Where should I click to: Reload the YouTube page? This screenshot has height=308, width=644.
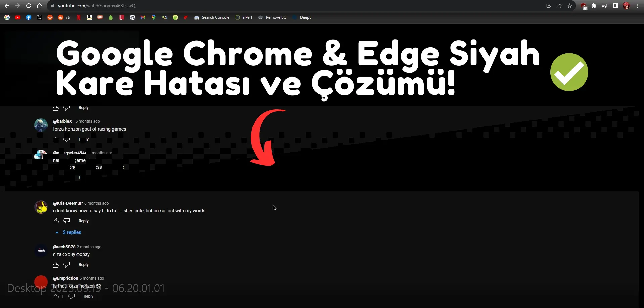point(29,6)
